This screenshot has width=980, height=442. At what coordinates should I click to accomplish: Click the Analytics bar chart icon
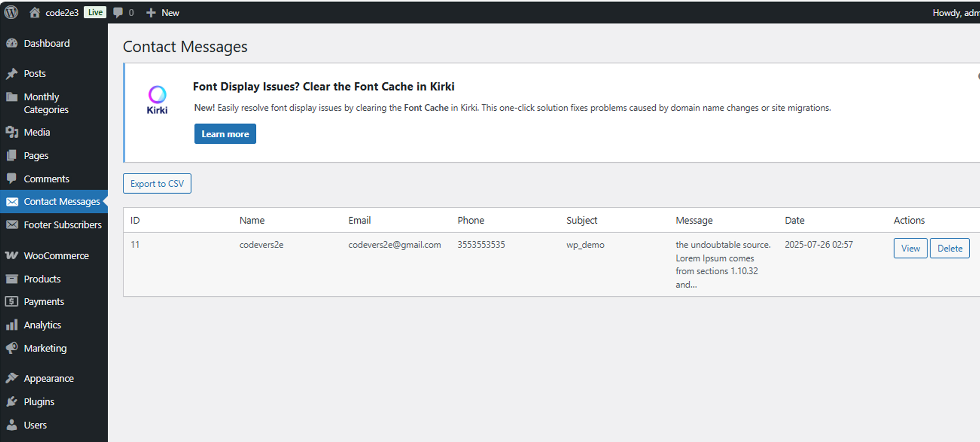tap(12, 324)
